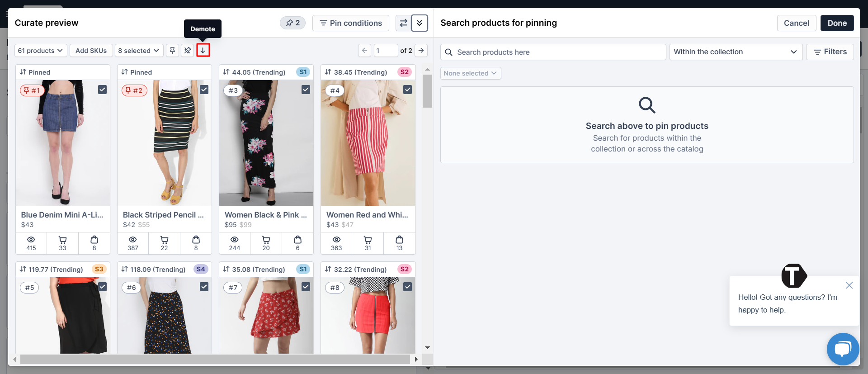Click the pin selected products icon
Screen dimensions: 868x374
click(172, 50)
